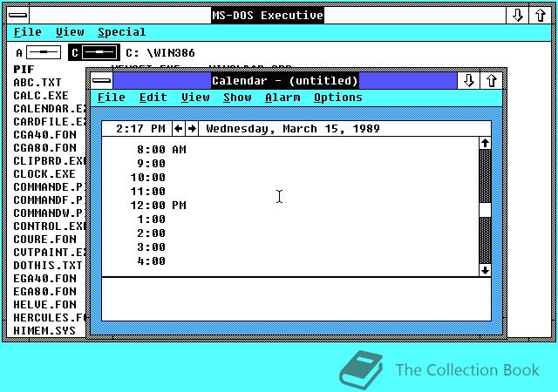Minimize MS-DOS Executive with down arrow
Image resolution: width=558 pixels, height=392 pixels.
[517, 16]
